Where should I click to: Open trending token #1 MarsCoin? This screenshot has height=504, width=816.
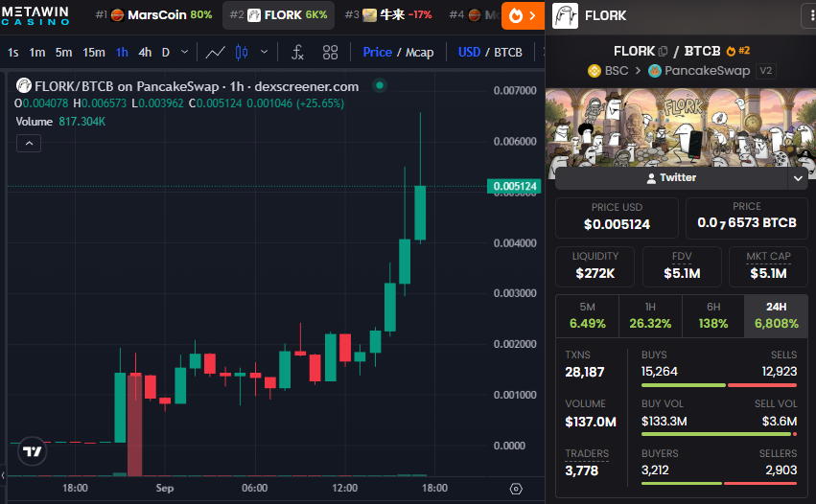pyautogui.click(x=154, y=15)
